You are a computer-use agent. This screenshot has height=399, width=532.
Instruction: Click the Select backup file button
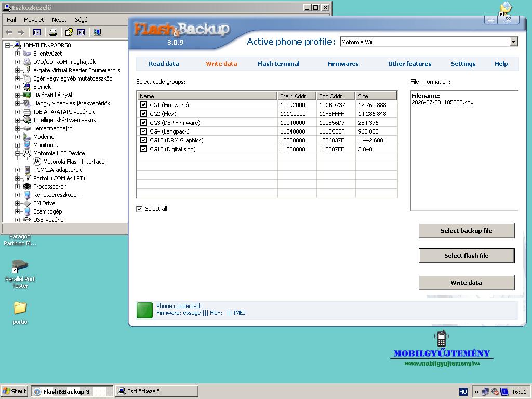467,231
